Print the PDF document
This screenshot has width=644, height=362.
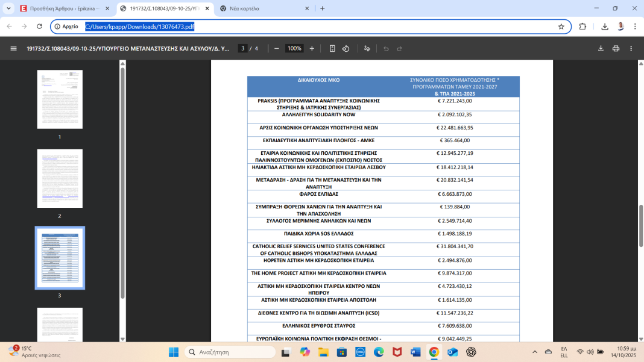616,48
